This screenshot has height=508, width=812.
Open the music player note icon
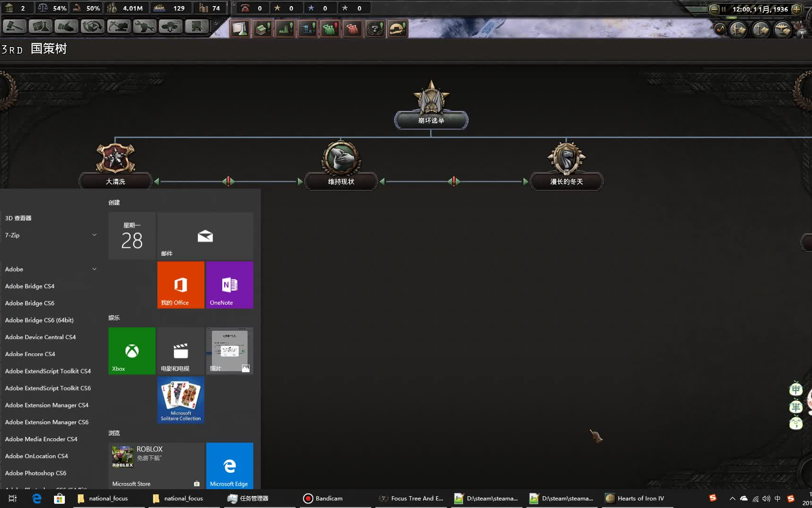click(720, 29)
